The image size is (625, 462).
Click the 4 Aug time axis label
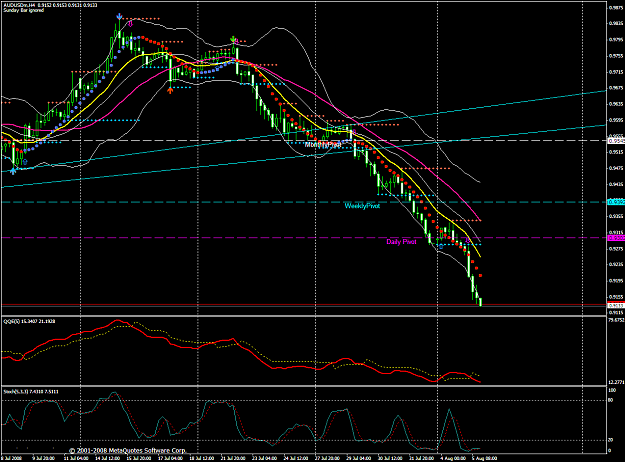453,458
